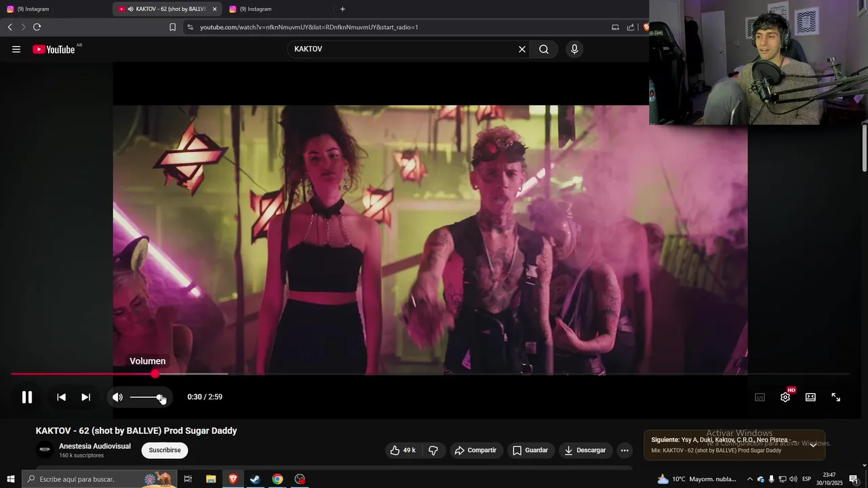868x488 pixels.
Task: Click the Compartir share button
Action: [x=475, y=450]
